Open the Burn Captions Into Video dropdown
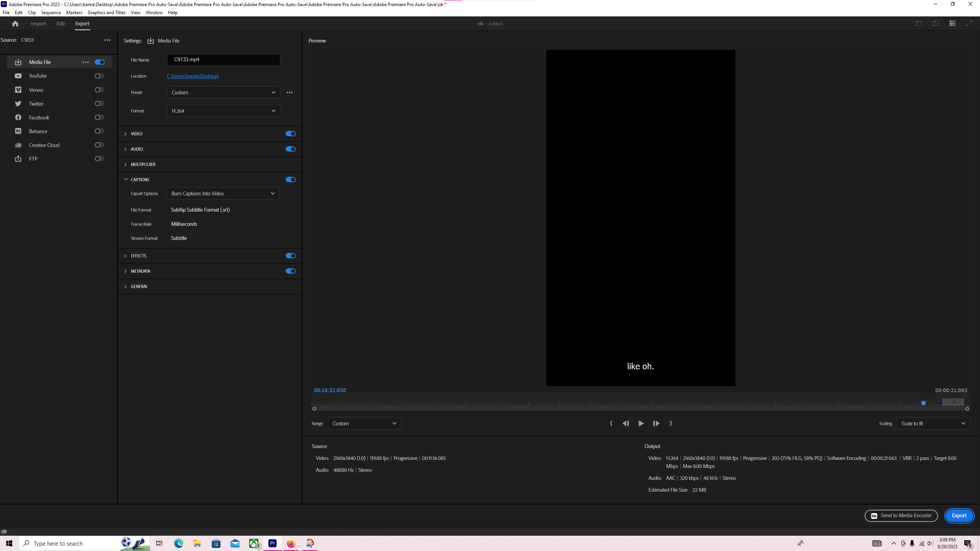Image resolution: width=980 pixels, height=551 pixels. click(222, 193)
